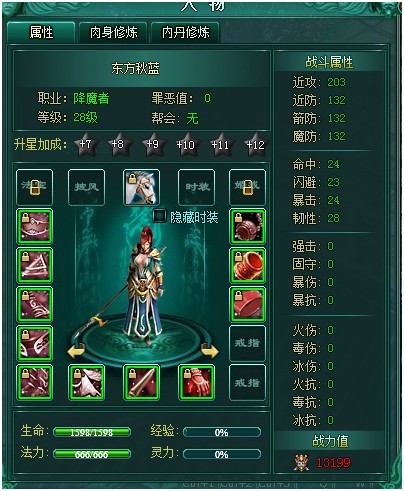Click the 生命 health progress bar
Viewport: 404px width, 491px height.
(92, 432)
